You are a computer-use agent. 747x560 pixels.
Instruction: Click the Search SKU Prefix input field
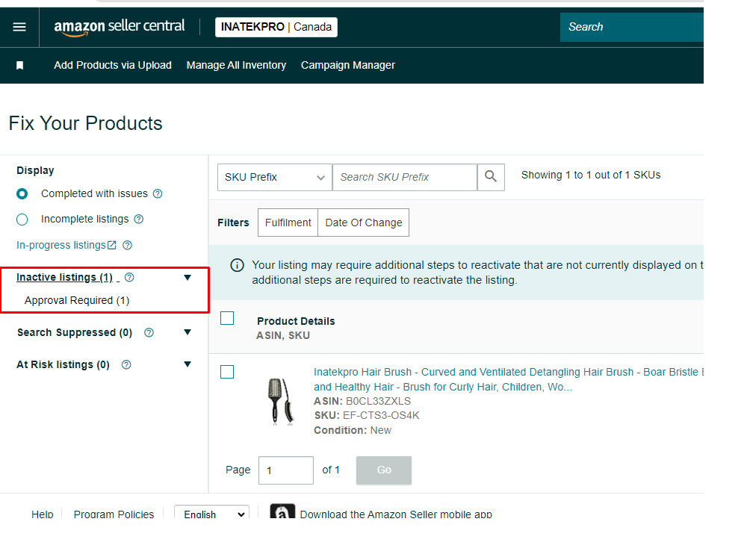click(404, 177)
